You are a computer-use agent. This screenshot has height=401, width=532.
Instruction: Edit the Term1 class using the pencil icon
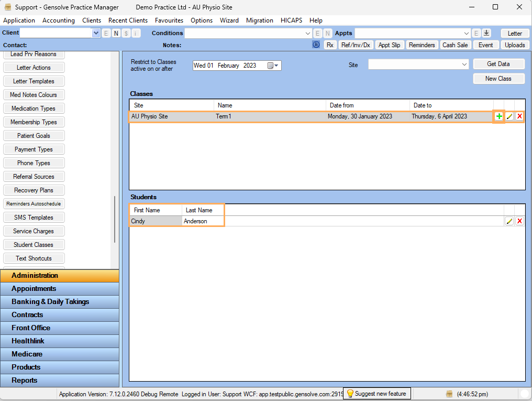pyautogui.click(x=509, y=116)
